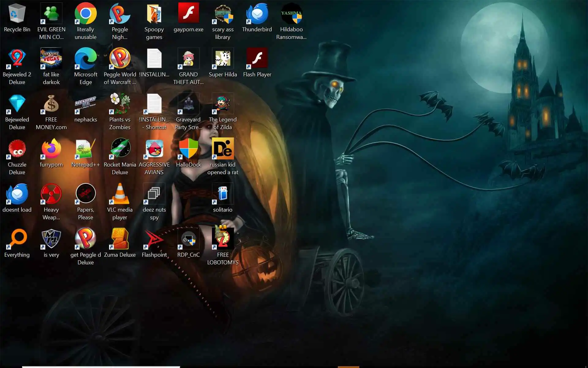The image size is (588, 368).
Task: Click the Chuzzle Deluxe icon
Action: pyautogui.click(x=17, y=149)
